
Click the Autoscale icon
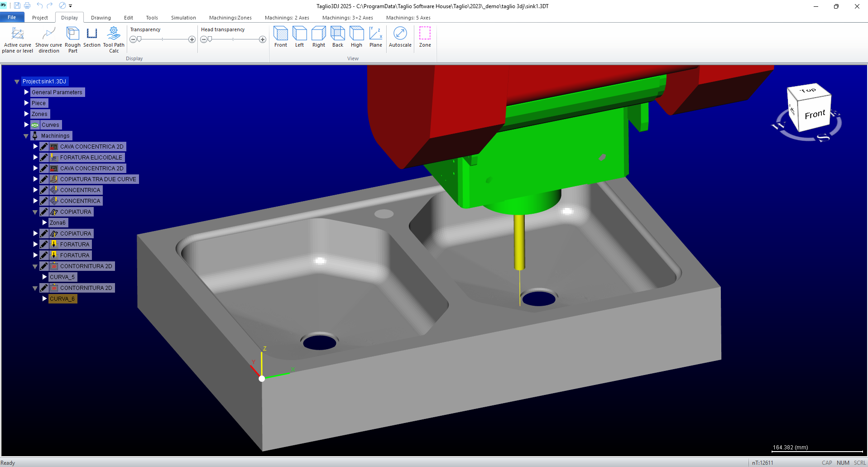coord(400,34)
